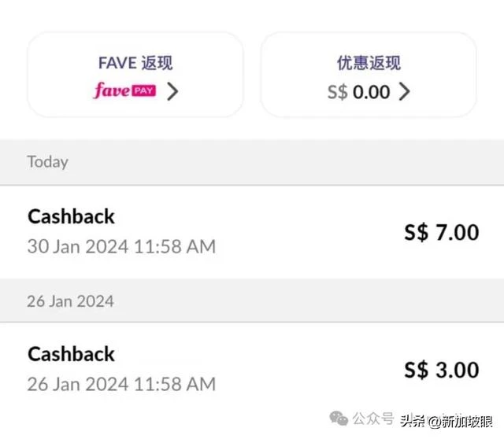Tap the 26 Jan 2024 11:58 AM timestamp
This screenshot has height=439, width=504.
tap(121, 384)
